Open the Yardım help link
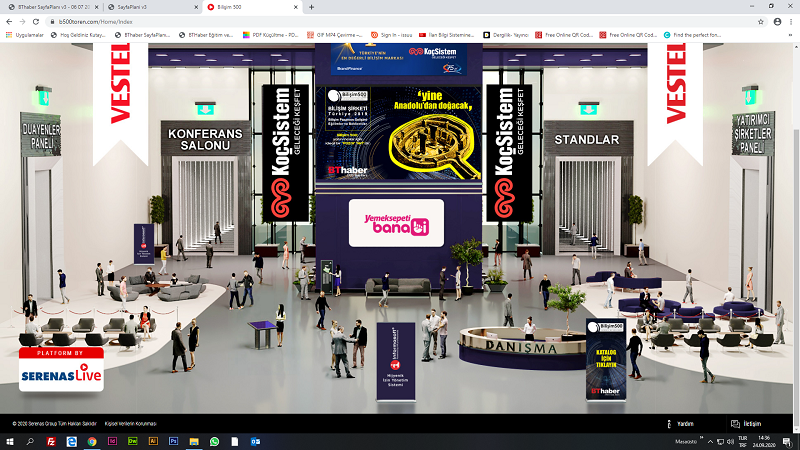800x450 pixels. 681,424
